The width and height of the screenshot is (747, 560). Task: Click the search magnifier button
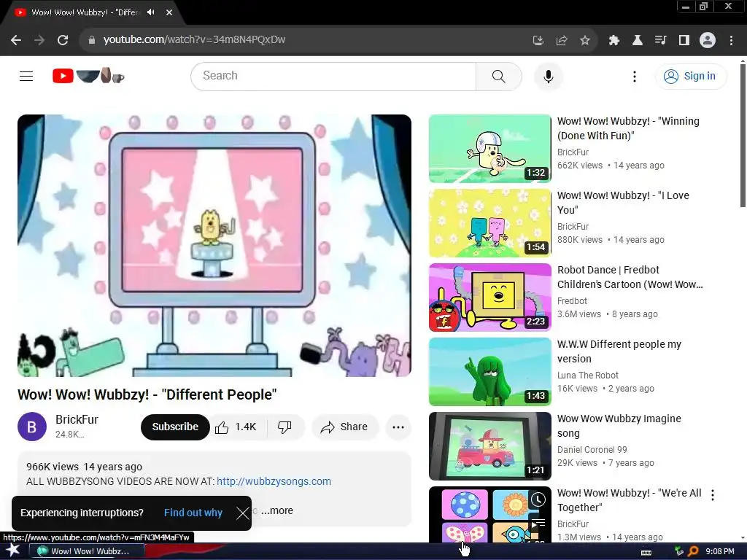pos(498,76)
